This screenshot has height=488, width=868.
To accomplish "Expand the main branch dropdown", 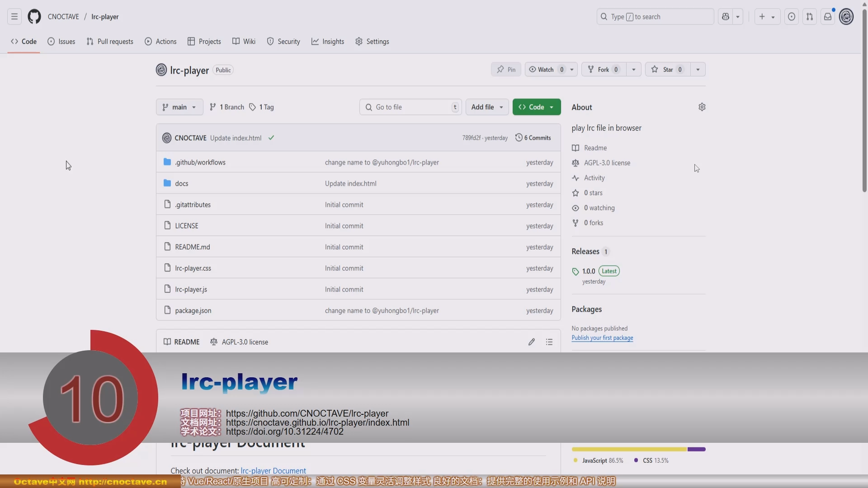I will coord(179,107).
